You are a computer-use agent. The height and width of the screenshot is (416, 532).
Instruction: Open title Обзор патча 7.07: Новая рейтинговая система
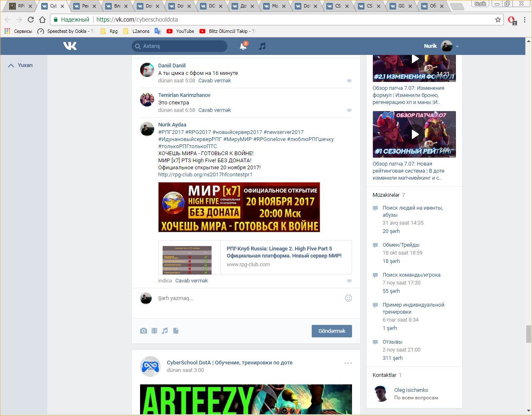click(x=409, y=171)
